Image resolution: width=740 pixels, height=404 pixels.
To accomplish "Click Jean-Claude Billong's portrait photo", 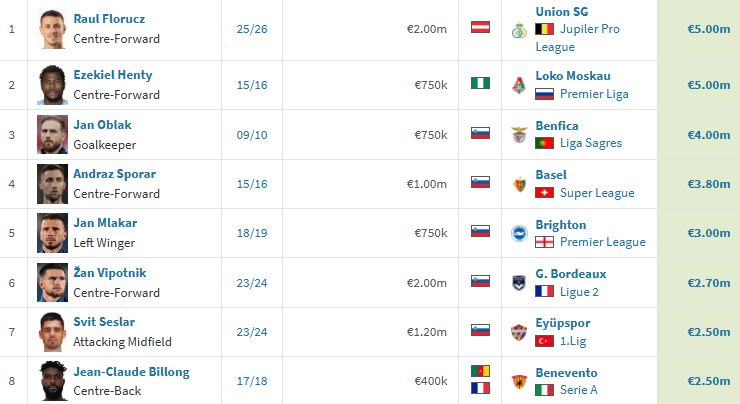I will coord(52,381).
